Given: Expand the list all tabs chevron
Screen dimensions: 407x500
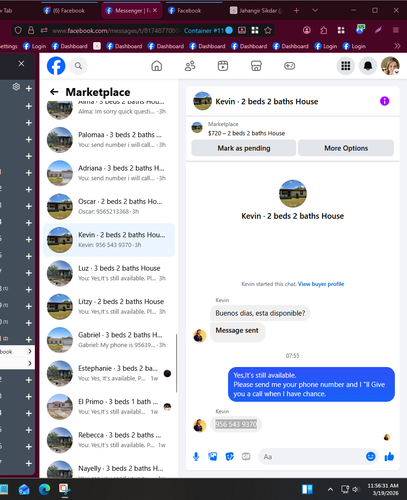Looking at the screenshot, I should (315, 11).
